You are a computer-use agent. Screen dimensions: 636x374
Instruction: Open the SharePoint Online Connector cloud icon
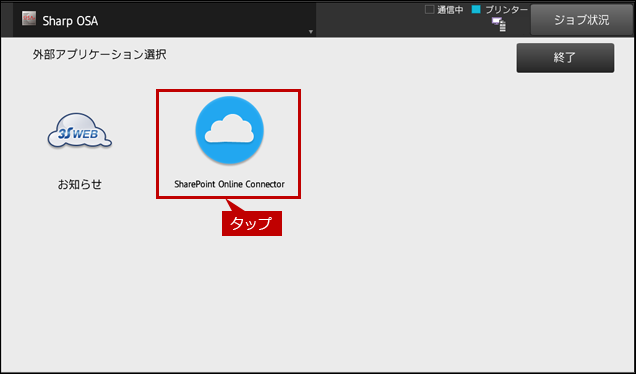click(230, 130)
